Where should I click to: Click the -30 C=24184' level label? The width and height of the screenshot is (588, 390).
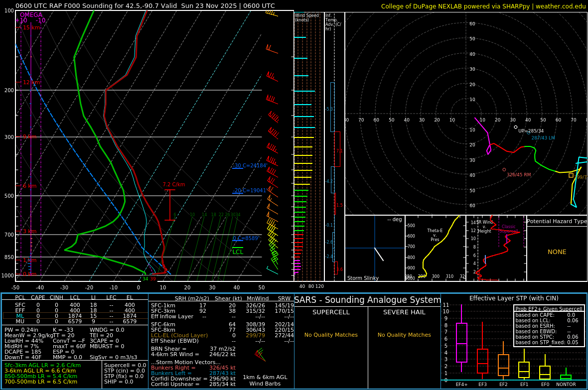click(x=250, y=165)
